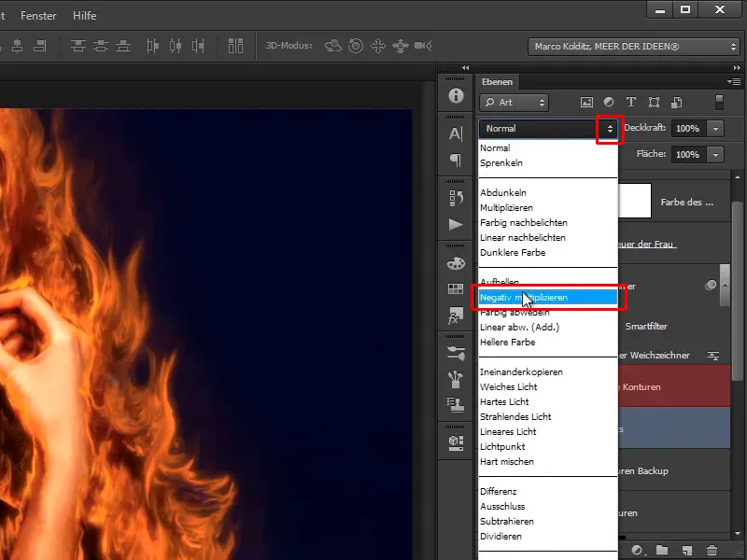Switch to the Ebenen panel tab

498,82
